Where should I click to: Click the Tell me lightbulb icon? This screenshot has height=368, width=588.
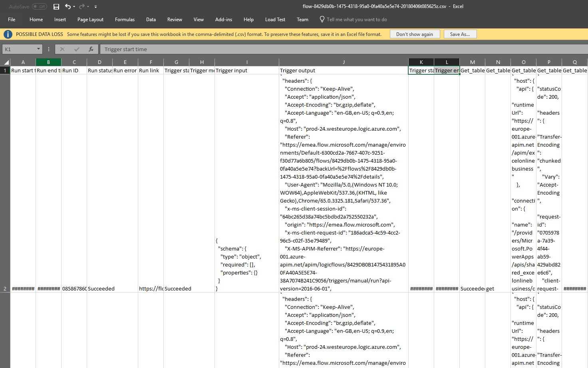click(x=322, y=19)
